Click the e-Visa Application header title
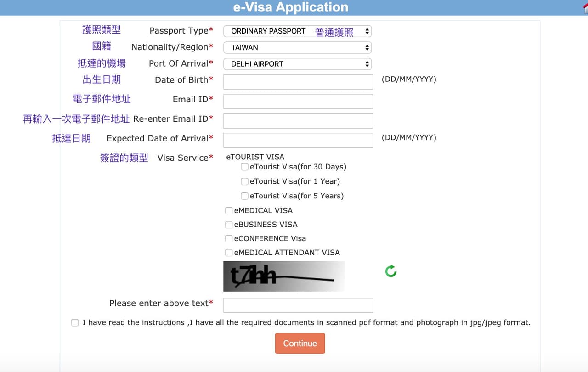 click(291, 7)
